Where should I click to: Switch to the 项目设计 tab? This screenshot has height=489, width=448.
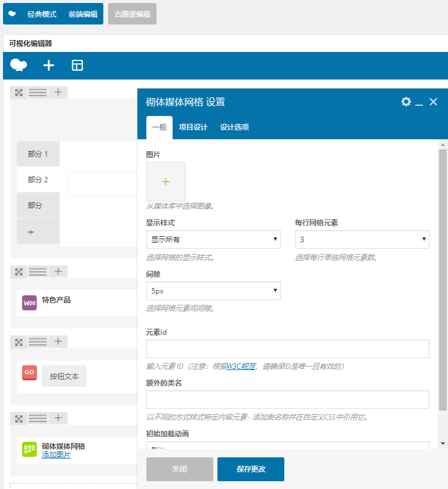193,127
